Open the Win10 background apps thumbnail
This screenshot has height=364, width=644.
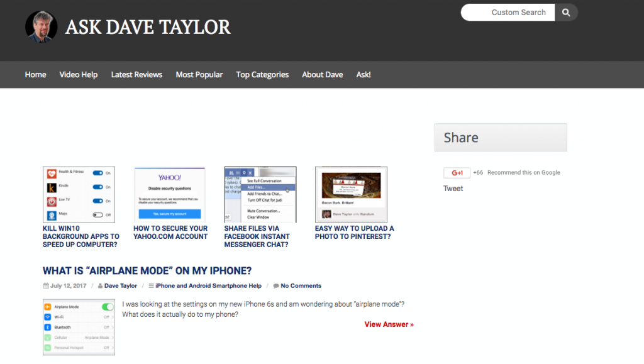(x=79, y=194)
